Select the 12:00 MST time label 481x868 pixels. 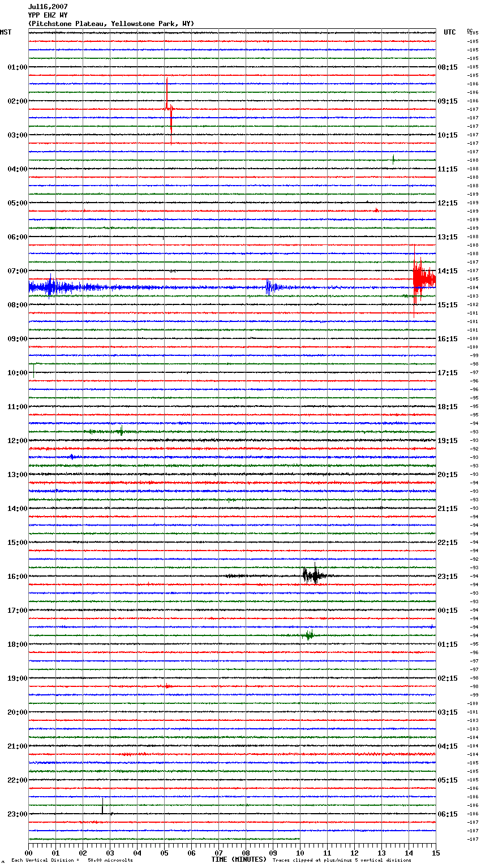(17, 441)
